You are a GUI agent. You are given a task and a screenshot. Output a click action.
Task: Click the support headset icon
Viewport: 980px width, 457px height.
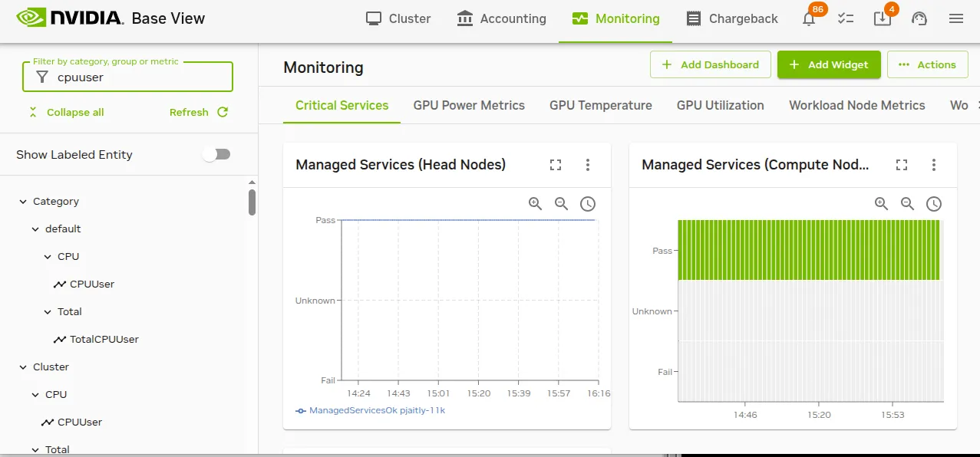pos(919,18)
